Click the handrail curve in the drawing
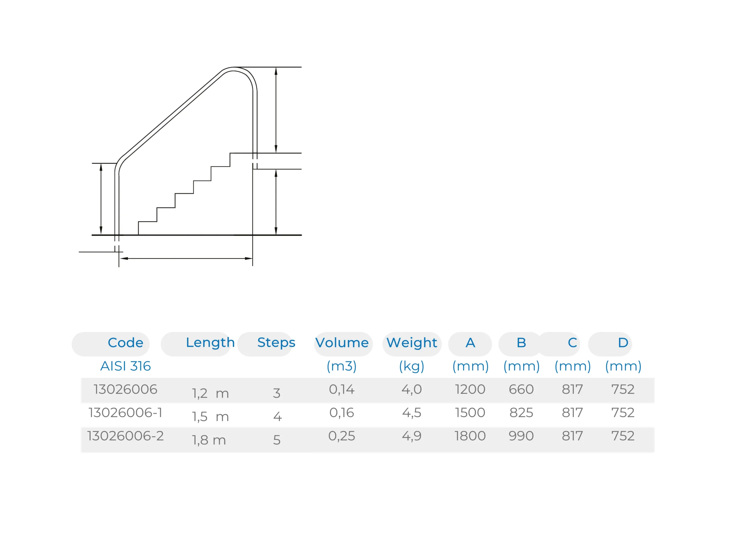Image resolution: width=754 pixels, height=560 pixels. coord(239,70)
